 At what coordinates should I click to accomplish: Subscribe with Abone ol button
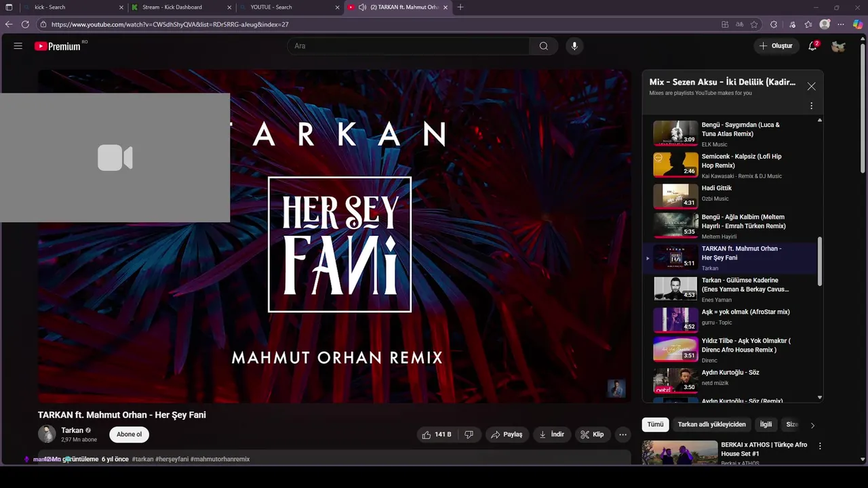click(129, 434)
